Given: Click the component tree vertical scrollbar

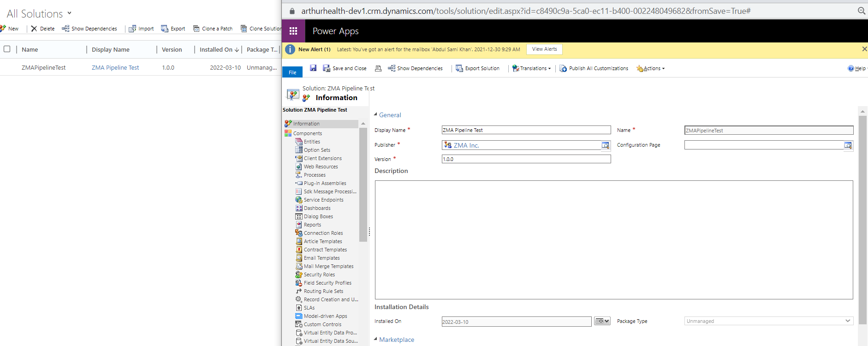Looking at the screenshot, I should (x=363, y=185).
